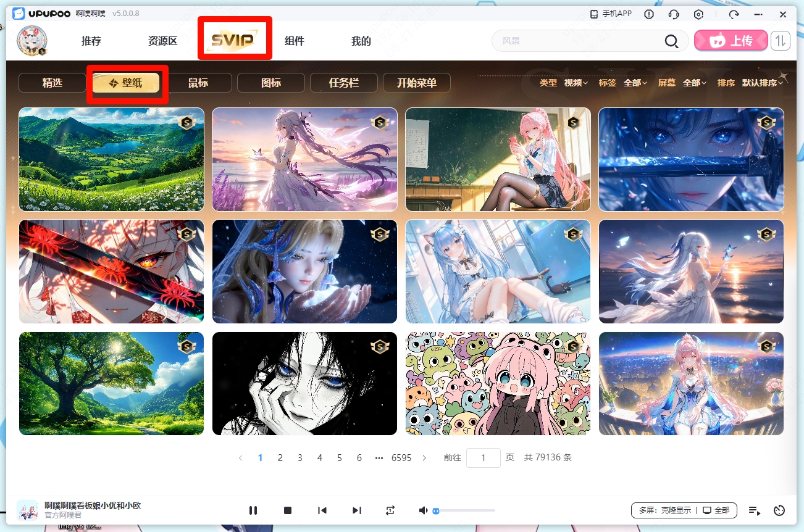The image size is (804, 532).
Task: Expand the 屏幕 全部 dropdown filter
Action: (695, 83)
